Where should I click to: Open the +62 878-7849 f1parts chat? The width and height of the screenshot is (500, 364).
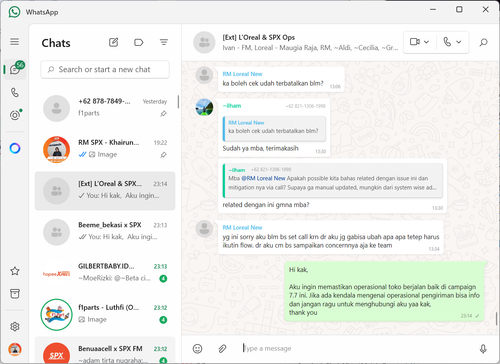[105, 108]
